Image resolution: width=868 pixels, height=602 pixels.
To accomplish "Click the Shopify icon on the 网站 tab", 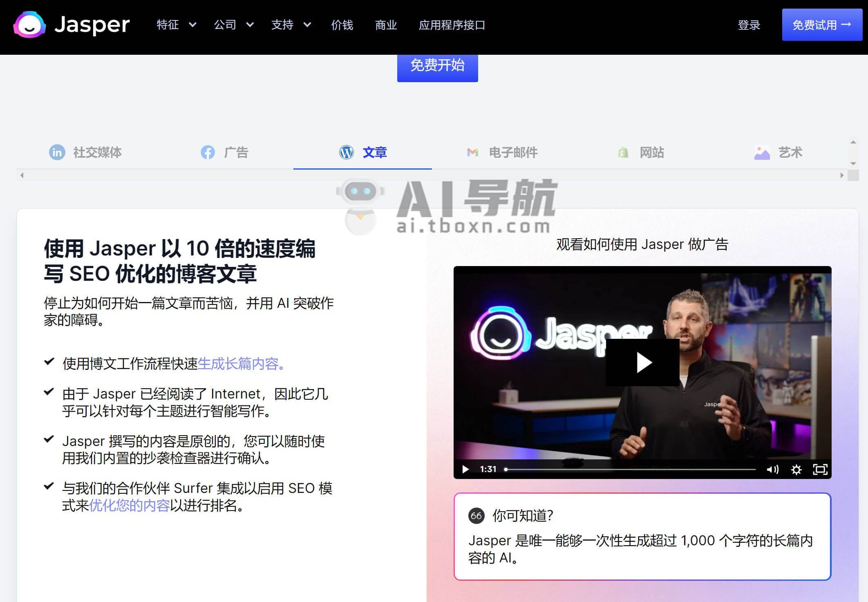I will coord(623,152).
